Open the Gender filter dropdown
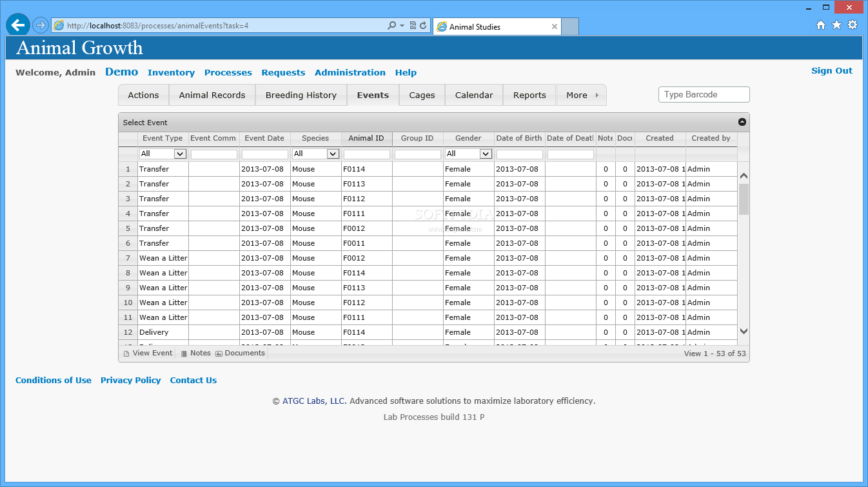 pyautogui.click(x=468, y=154)
